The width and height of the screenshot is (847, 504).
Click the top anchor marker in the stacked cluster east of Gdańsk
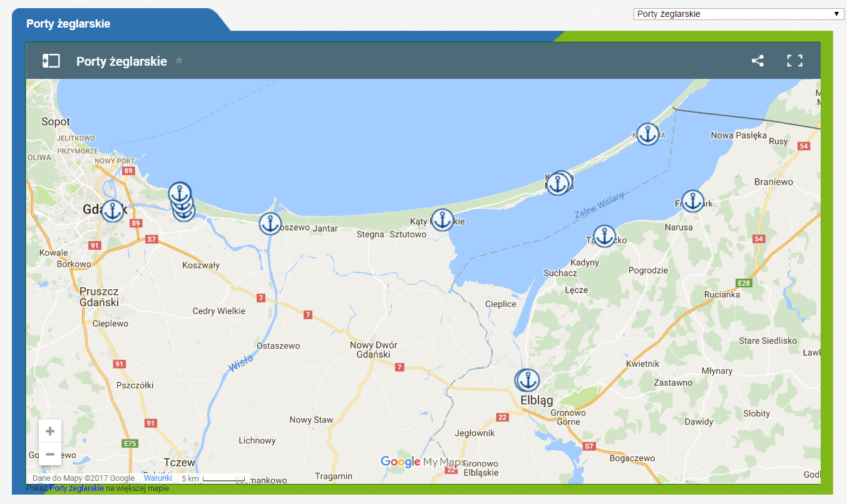pyautogui.click(x=180, y=193)
